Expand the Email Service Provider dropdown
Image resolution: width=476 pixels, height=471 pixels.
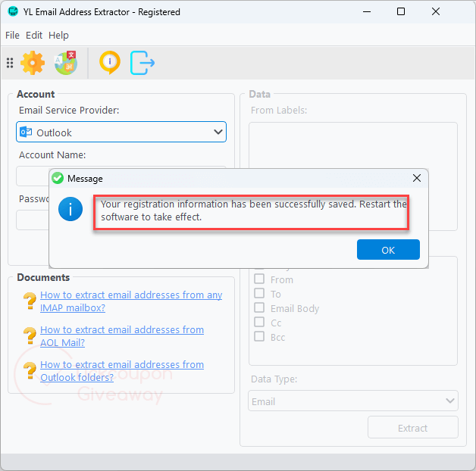pyautogui.click(x=121, y=132)
